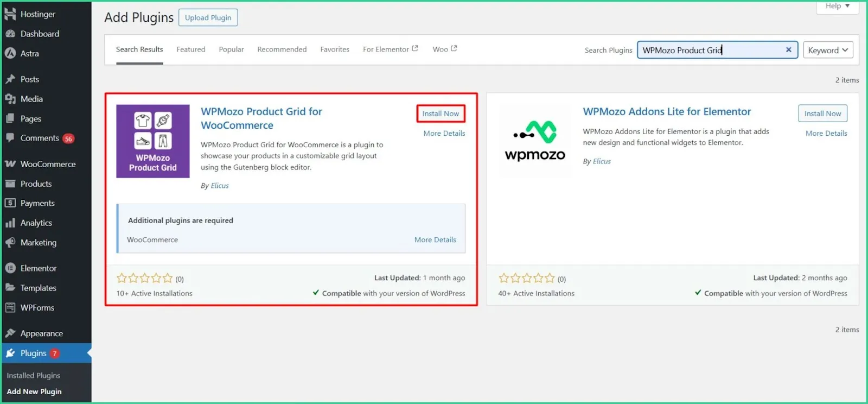The height and width of the screenshot is (404, 868).
Task: Click the WPForms icon in sidebar
Action: tap(10, 307)
